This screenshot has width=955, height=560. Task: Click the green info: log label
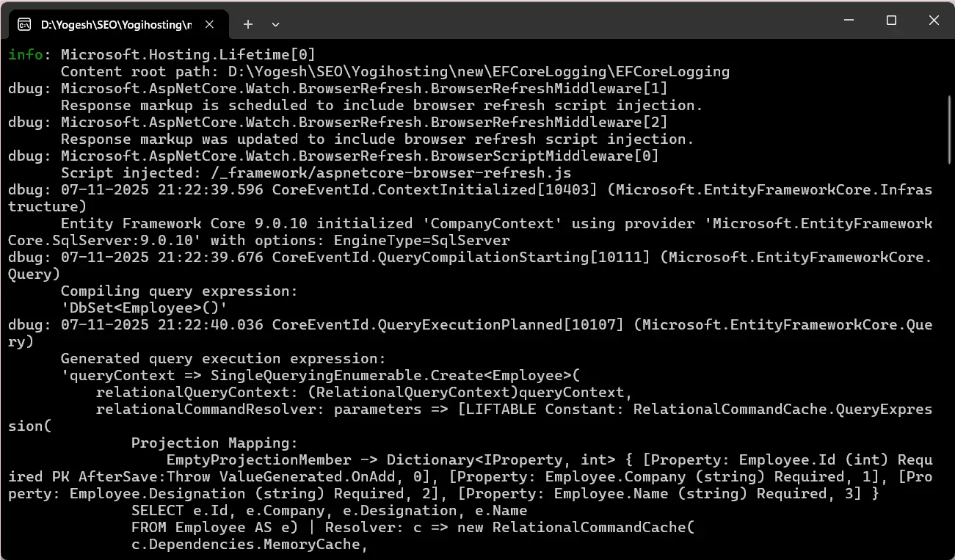coord(24,54)
